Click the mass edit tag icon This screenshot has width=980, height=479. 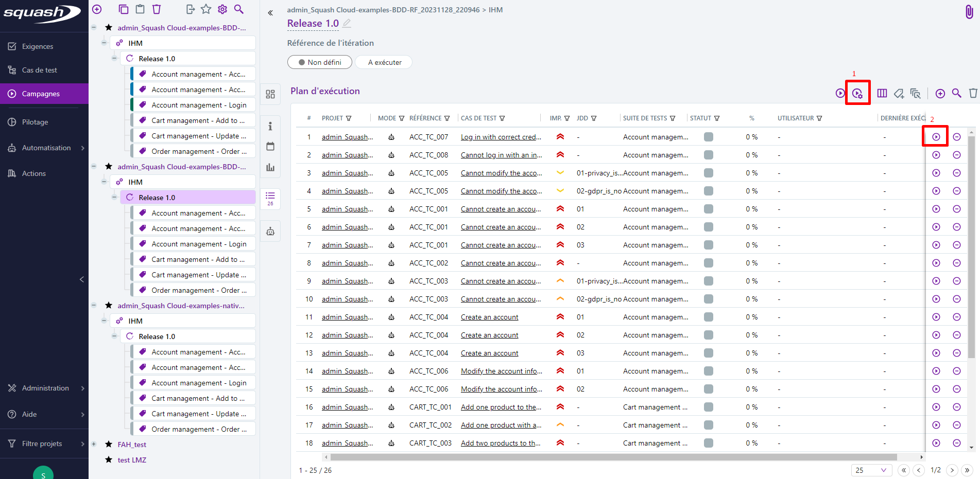(x=899, y=93)
